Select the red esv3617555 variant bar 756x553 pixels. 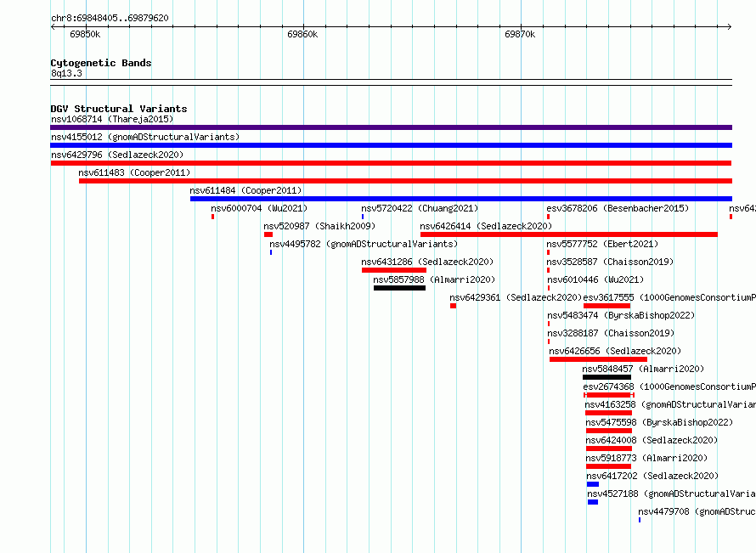pos(607,306)
